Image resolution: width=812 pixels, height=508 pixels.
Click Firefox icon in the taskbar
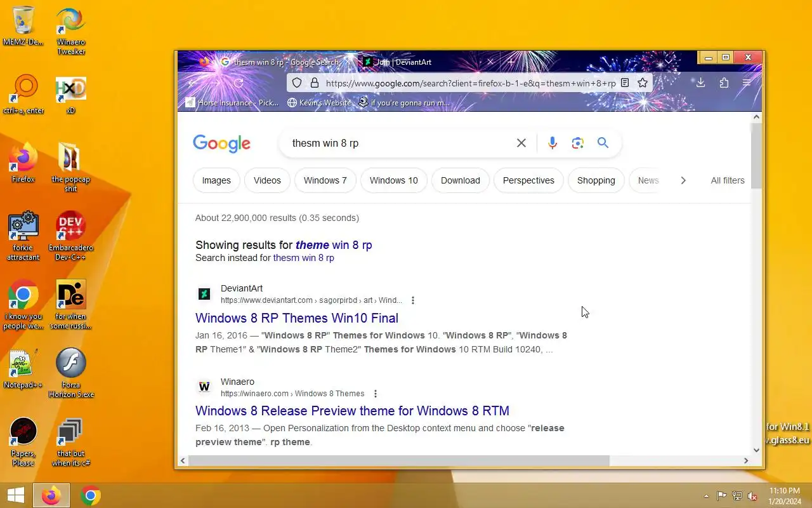tap(51, 495)
